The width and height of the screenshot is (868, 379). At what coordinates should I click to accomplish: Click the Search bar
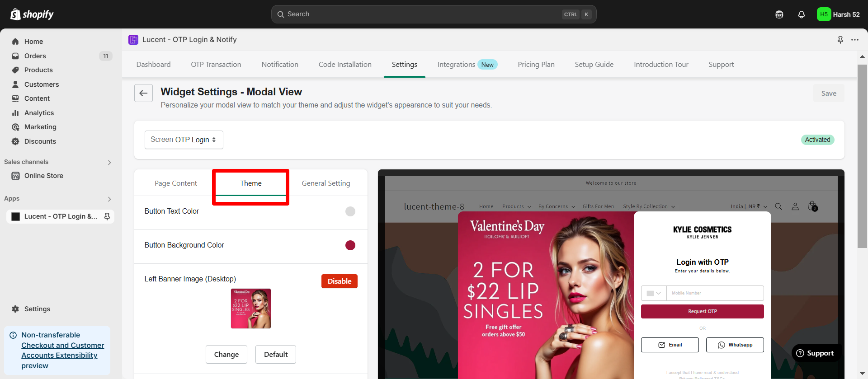pos(434,14)
